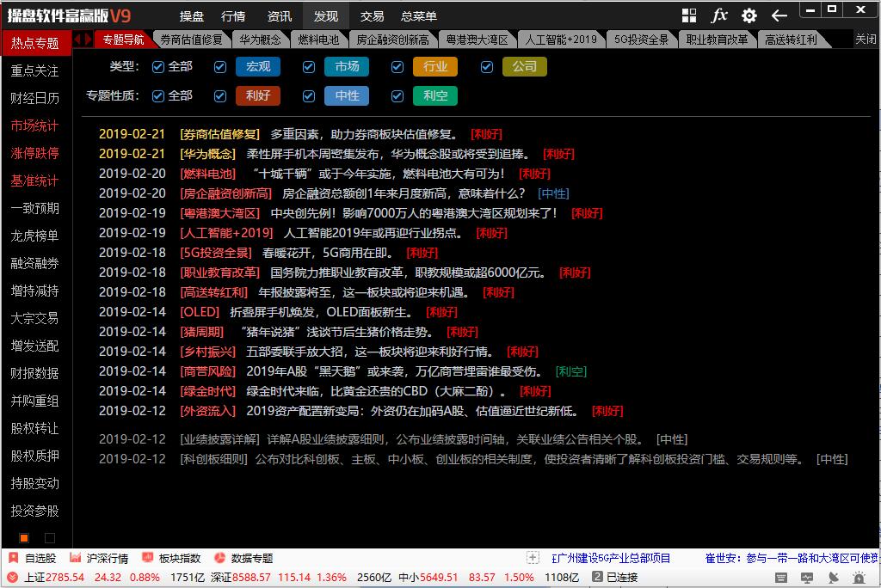Click the fx formula icon
This screenshot has height=588, width=881.
coord(719,15)
